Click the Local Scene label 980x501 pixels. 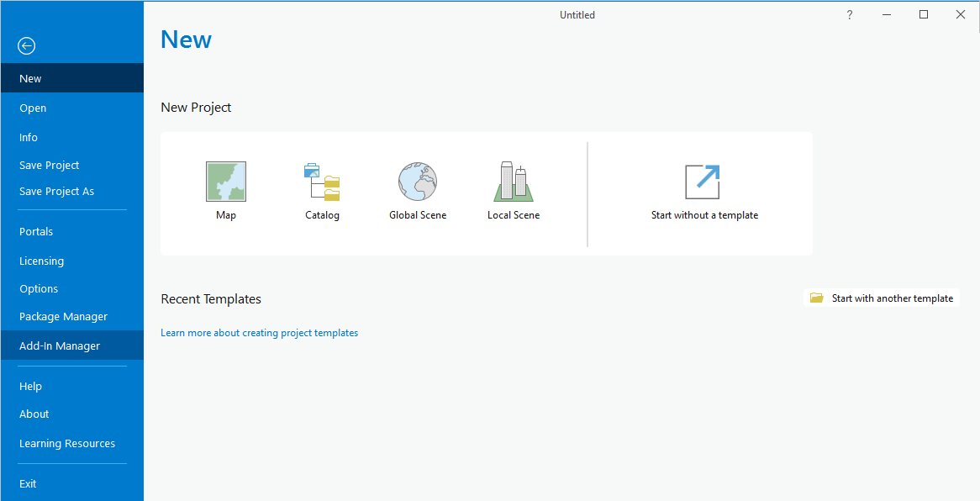(x=514, y=215)
